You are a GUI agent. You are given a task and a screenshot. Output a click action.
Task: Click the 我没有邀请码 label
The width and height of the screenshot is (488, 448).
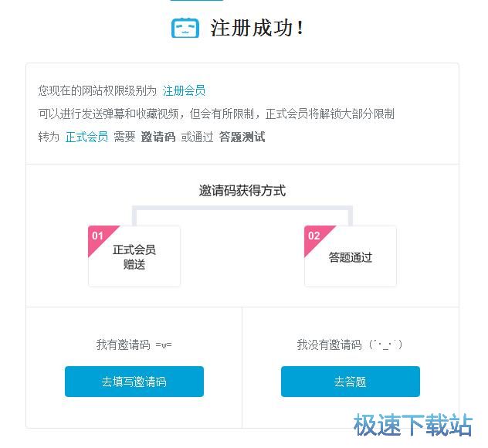pos(350,344)
